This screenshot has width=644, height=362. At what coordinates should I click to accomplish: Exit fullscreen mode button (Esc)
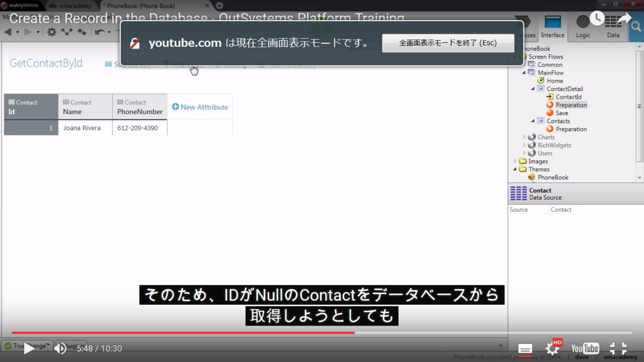click(448, 43)
